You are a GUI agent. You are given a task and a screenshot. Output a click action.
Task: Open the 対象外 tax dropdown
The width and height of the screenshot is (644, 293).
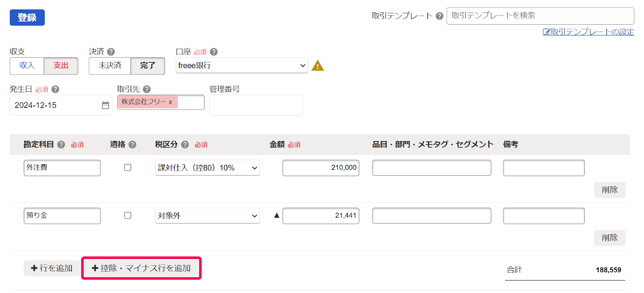207,216
